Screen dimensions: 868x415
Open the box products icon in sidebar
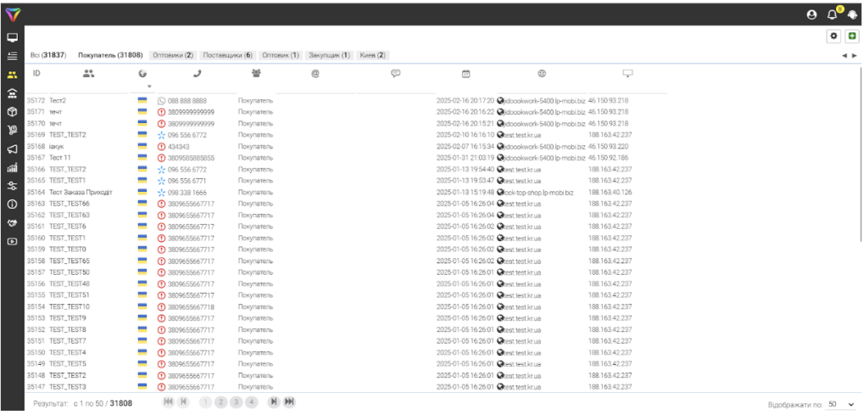pos(12,111)
